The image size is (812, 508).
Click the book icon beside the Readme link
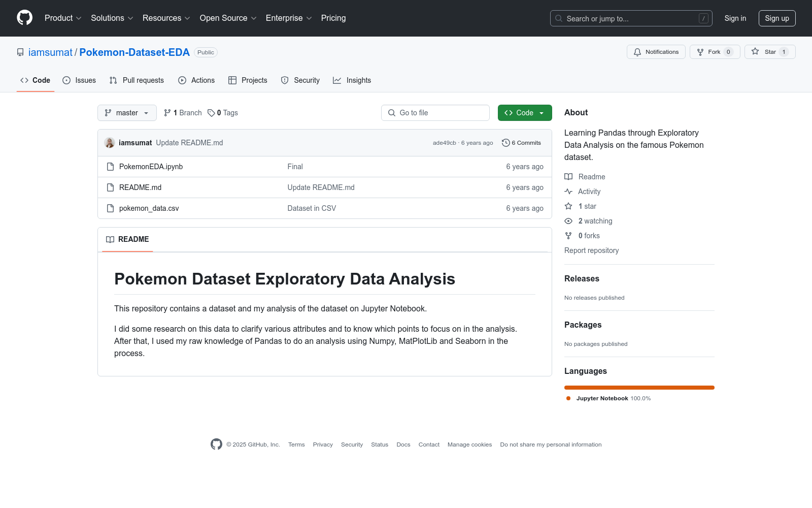click(568, 177)
